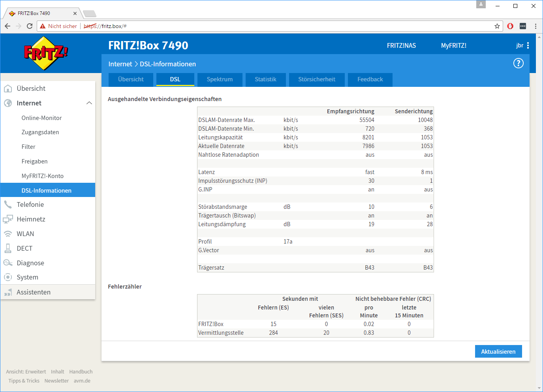
Task: Select Telefonie in the sidebar
Action: (x=30, y=204)
